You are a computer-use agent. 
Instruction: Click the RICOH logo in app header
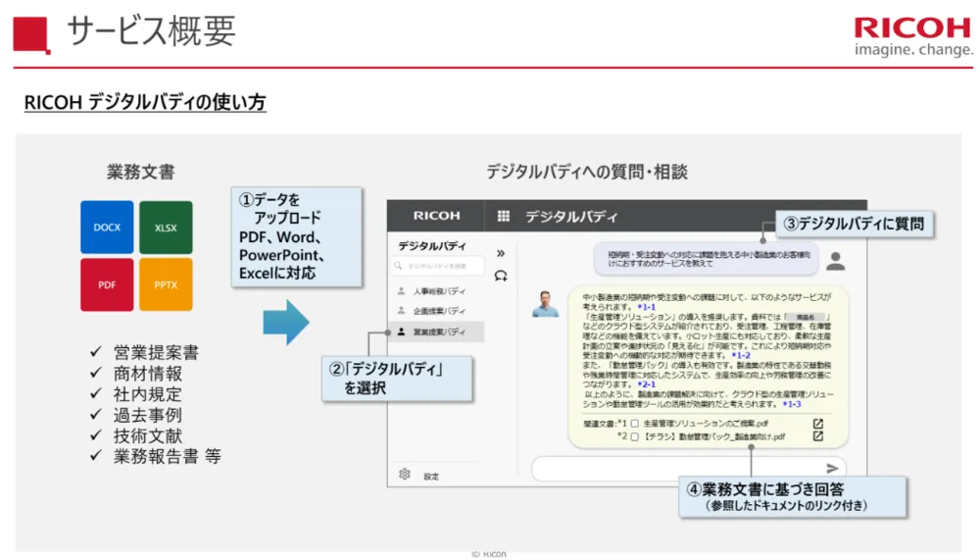pos(436,217)
